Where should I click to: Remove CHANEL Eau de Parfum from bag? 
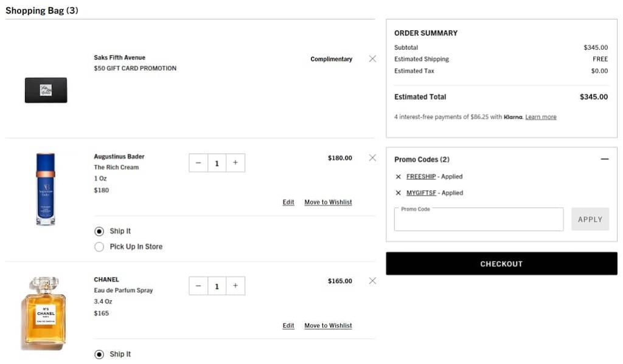[x=372, y=281]
